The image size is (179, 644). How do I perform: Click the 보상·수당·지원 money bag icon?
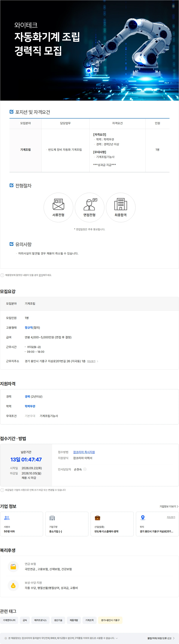pos(13,585)
